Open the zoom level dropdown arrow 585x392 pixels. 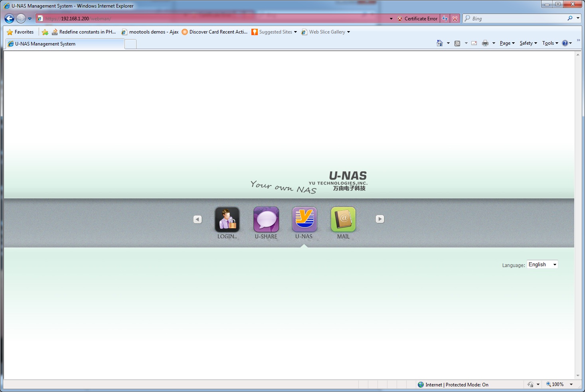(571, 384)
